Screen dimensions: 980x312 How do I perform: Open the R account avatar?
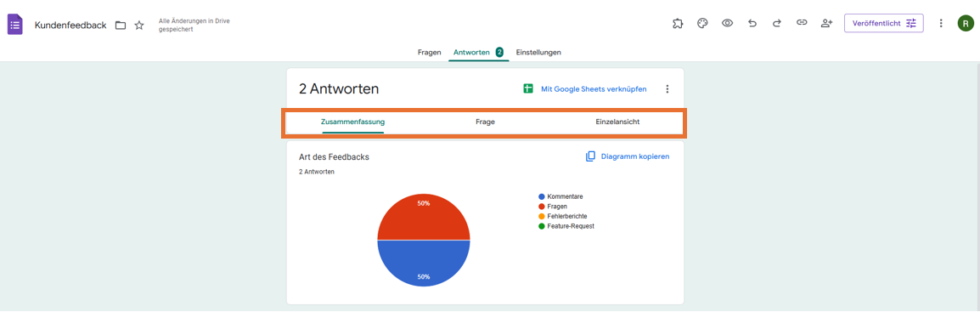pos(966,23)
